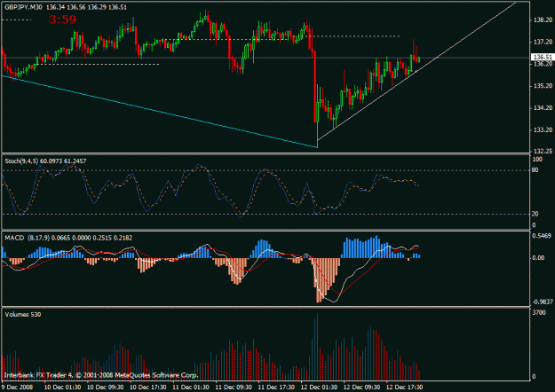This screenshot has width=555, height=392.
Task: Click the 136.20 price axis label
Action: click(543, 64)
